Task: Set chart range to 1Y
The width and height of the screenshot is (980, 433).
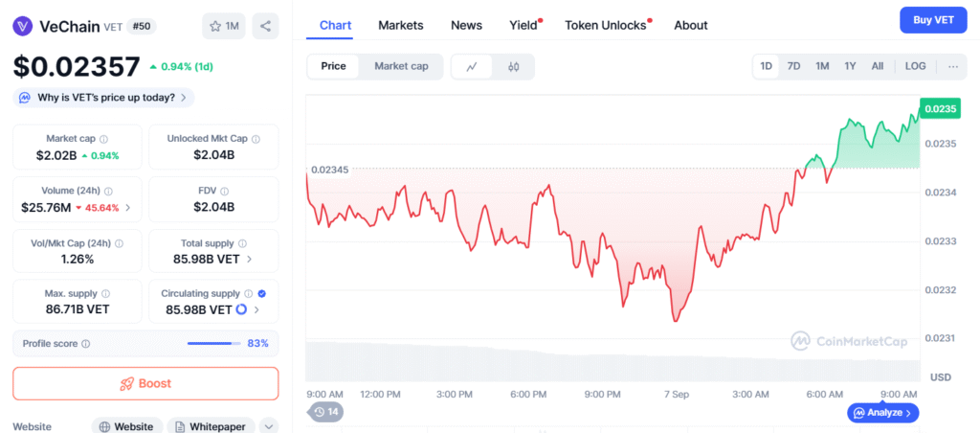Action: click(850, 66)
